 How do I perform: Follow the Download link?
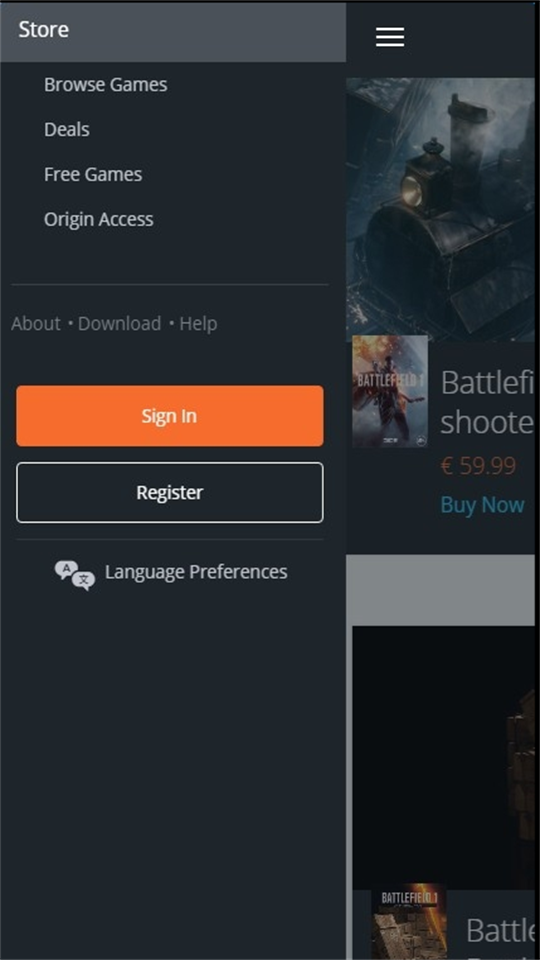(x=119, y=323)
